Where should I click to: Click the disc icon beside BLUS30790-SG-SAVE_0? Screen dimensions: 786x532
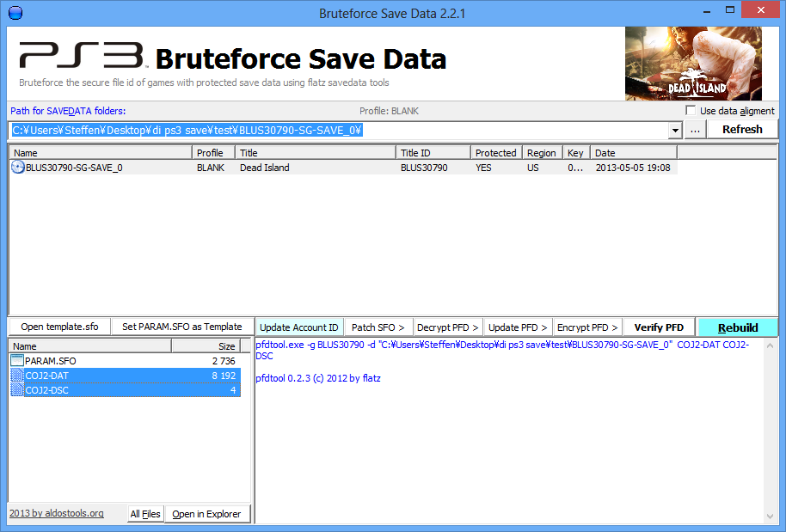coord(18,168)
